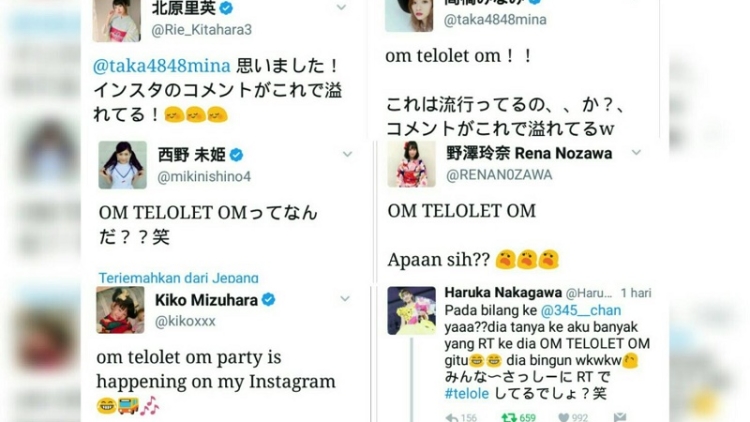Image resolution: width=750 pixels, height=422 pixels.
Task: Click verified badge beside Kiko Mizuhara
Action: click(x=268, y=300)
